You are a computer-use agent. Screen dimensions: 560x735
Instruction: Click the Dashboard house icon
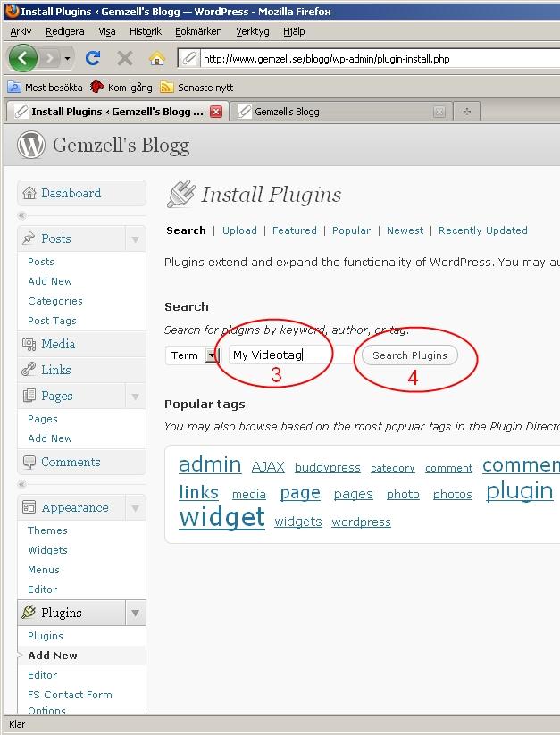coord(29,193)
